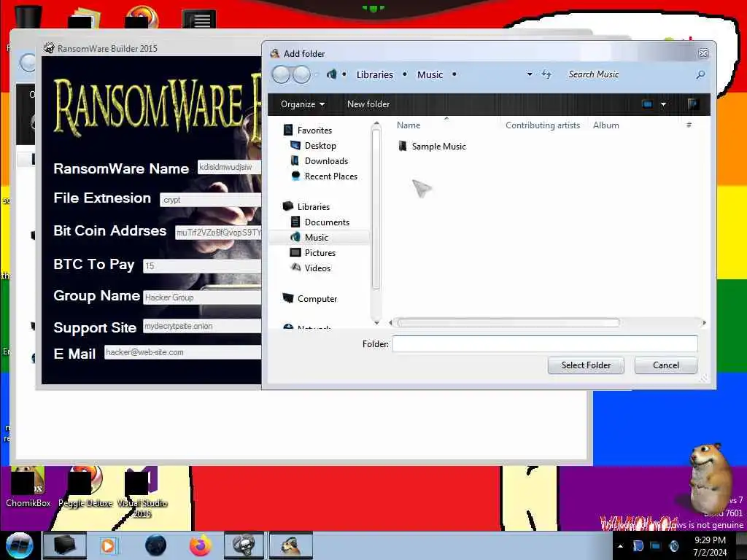Open the Windows Start orb
Viewport: 747px width, 560px height.
[19, 545]
